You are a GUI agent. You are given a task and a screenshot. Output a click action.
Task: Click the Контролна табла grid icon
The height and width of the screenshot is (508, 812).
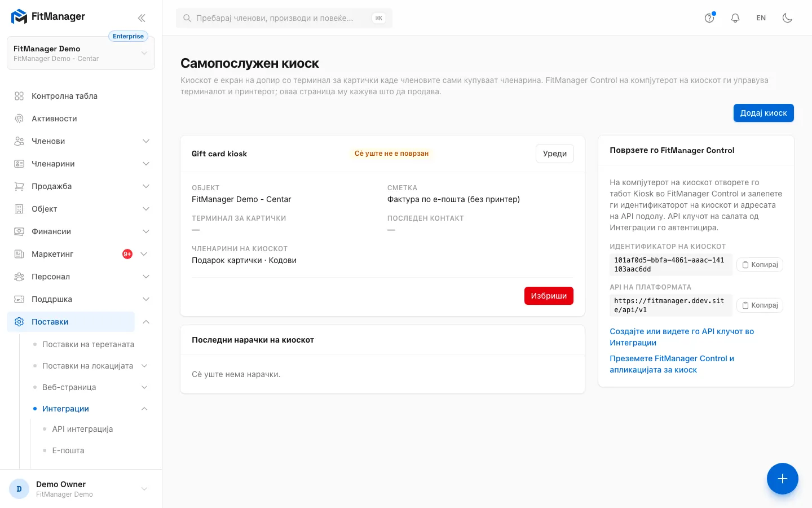19,96
